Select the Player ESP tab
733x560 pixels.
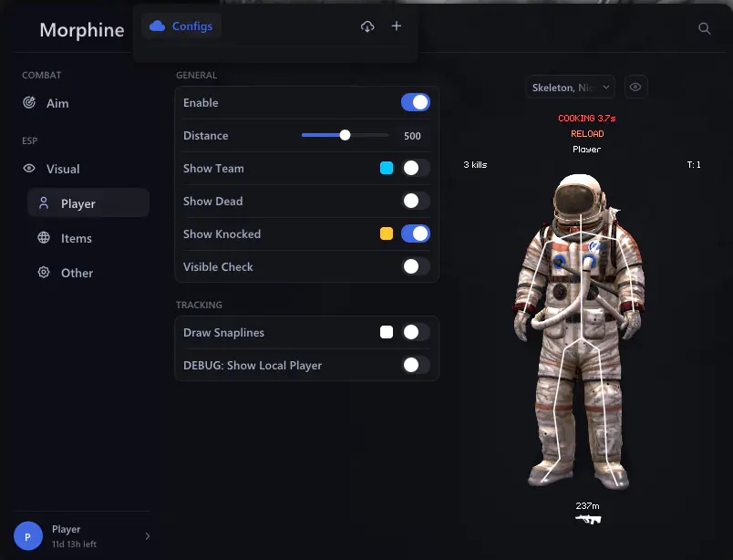click(x=88, y=202)
